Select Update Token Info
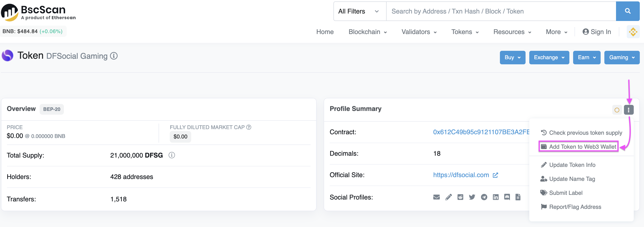 (x=568, y=165)
